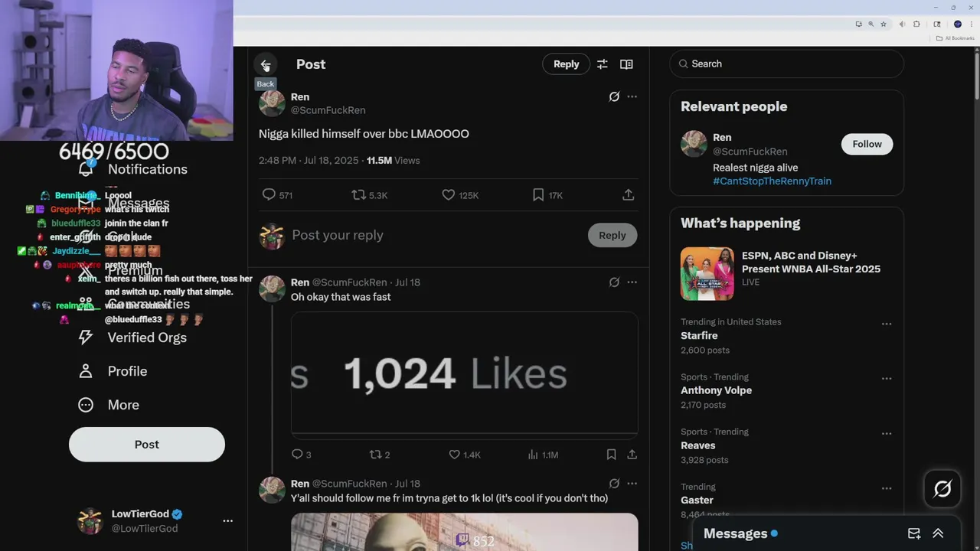Open WNBA All-Star 2025 live event
This screenshot has width=980, height=551.
(786, 273)
